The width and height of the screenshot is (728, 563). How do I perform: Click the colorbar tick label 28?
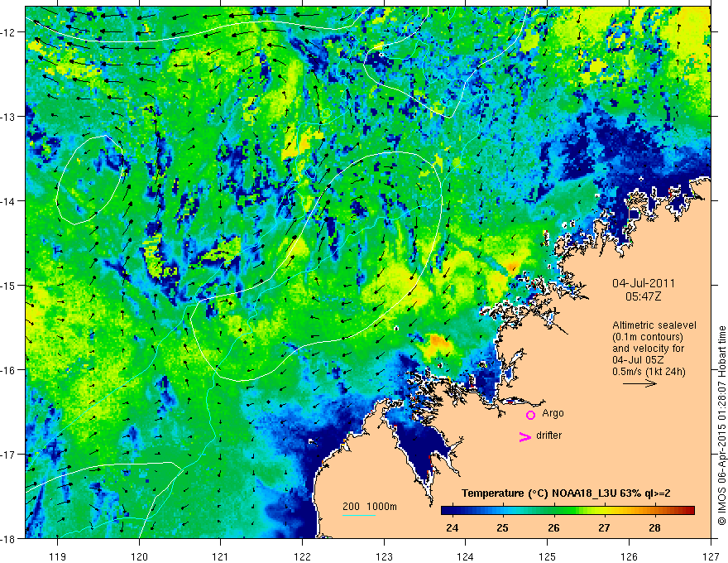pyautogui.click(x=654, y=527)
